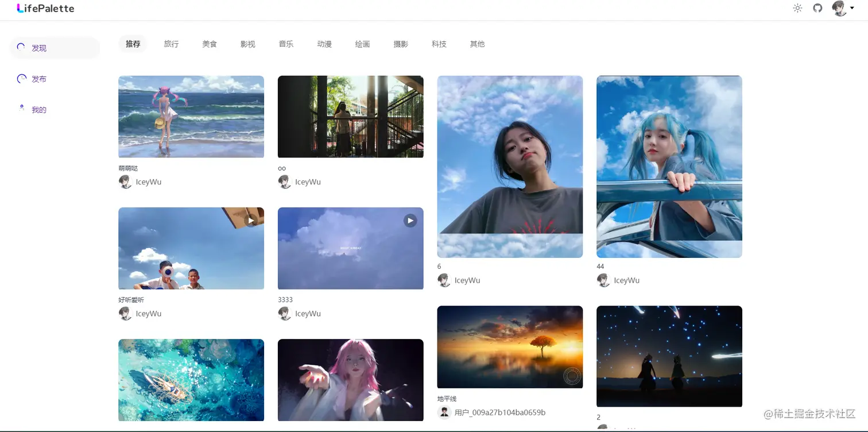Viewport: 868px width, 432px height.
Task: Click the user avatar in header
Action: [x=839, y=8]
